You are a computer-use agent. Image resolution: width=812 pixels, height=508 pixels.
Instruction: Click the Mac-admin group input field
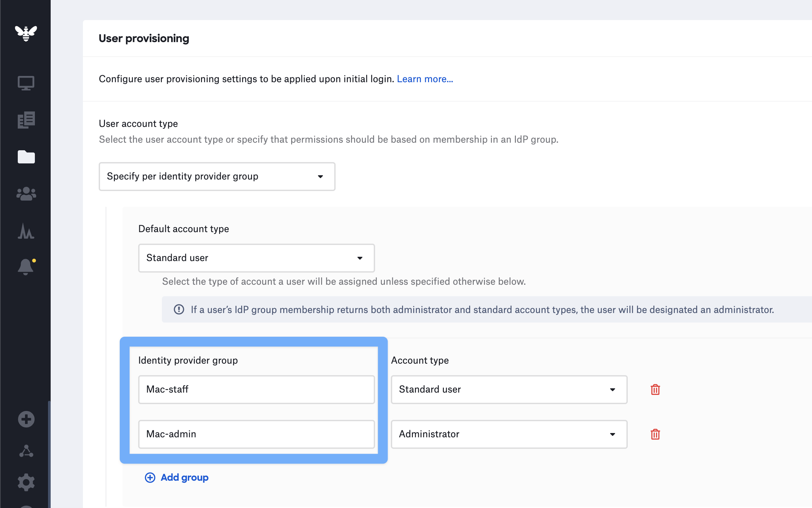click(256, 434)
